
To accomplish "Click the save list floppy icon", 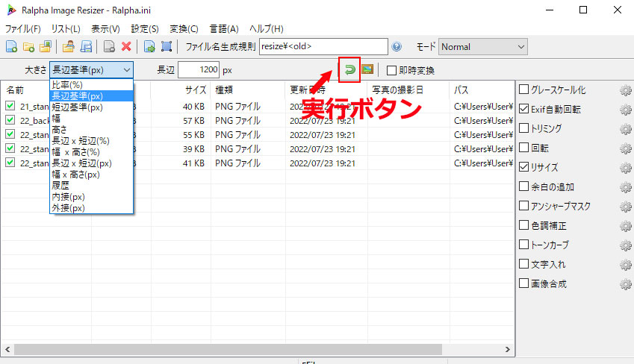I will (x=86, y=46).
